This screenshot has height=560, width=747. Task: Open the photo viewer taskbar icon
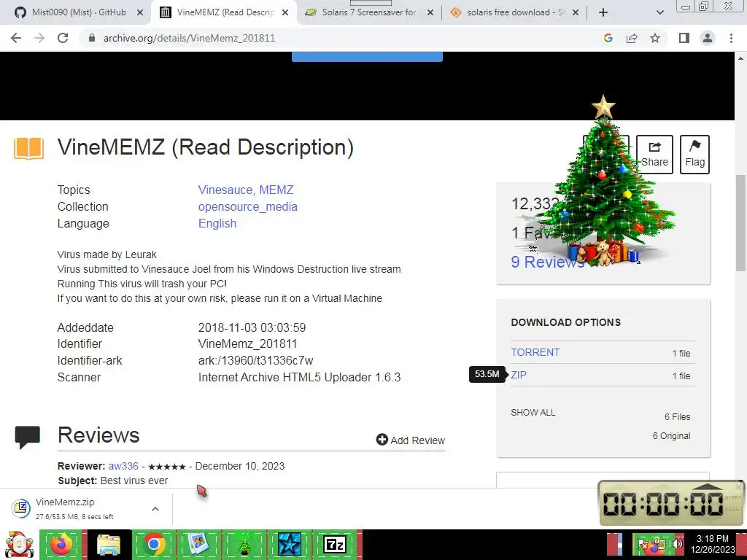(x=198, y=545)
